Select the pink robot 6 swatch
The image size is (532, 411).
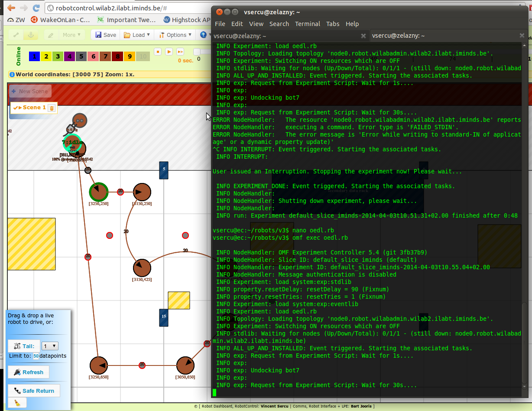click(x=93, y=56)
